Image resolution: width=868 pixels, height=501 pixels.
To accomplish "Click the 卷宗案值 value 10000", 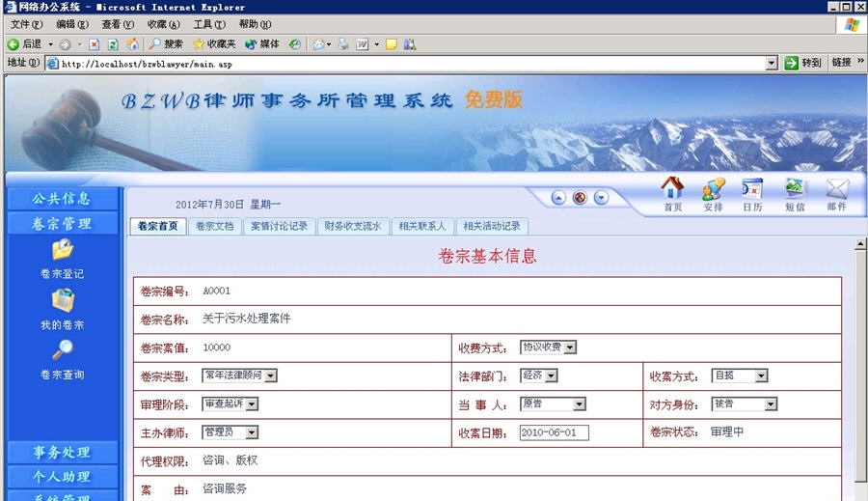I will coord(216,348).
